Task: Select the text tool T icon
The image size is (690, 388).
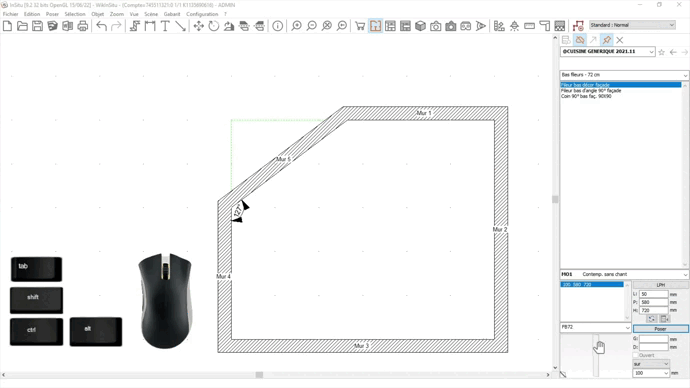Action: click(165, 26)
